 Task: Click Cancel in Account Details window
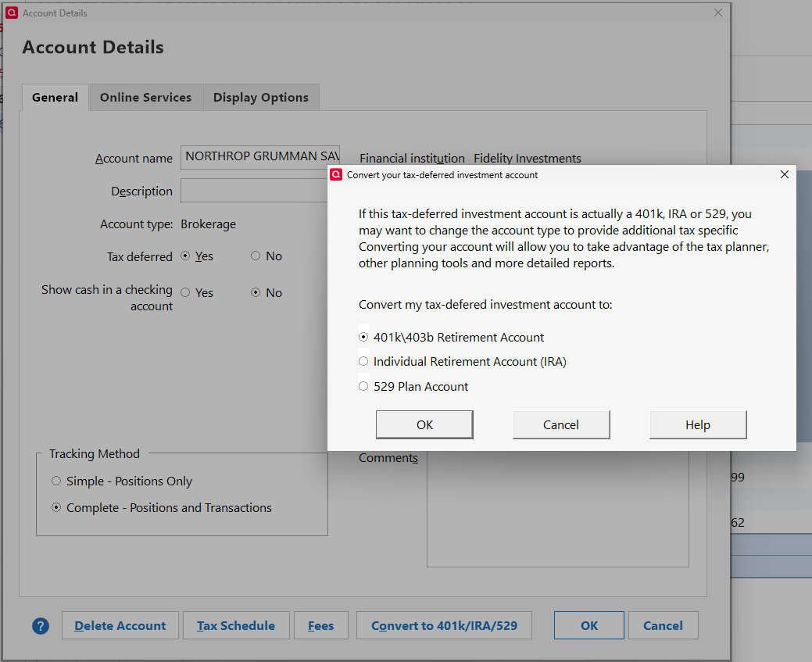(663, 626)
